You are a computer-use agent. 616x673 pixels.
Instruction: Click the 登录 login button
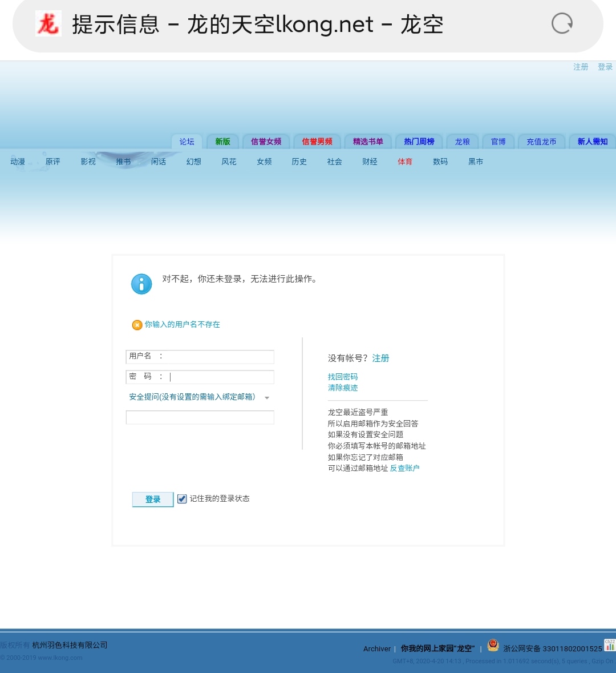click(x=152, y=499)
